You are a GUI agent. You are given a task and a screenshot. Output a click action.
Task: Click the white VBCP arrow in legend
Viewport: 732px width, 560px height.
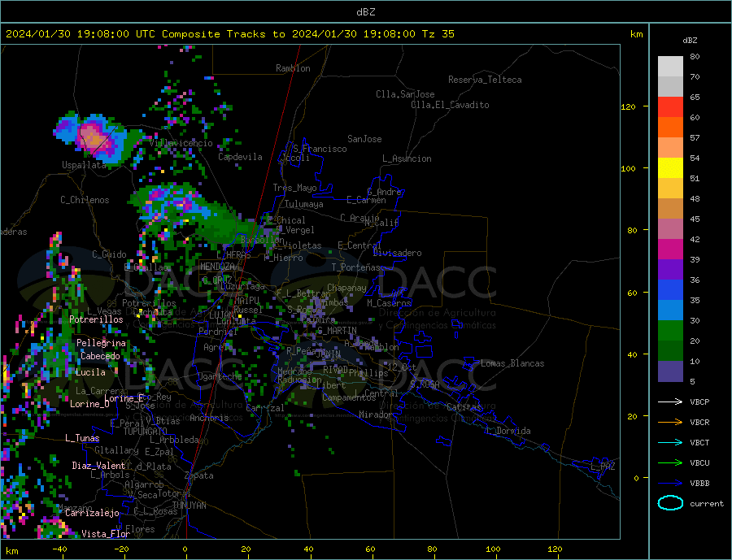pyautogui.click(x=672, y=402)
